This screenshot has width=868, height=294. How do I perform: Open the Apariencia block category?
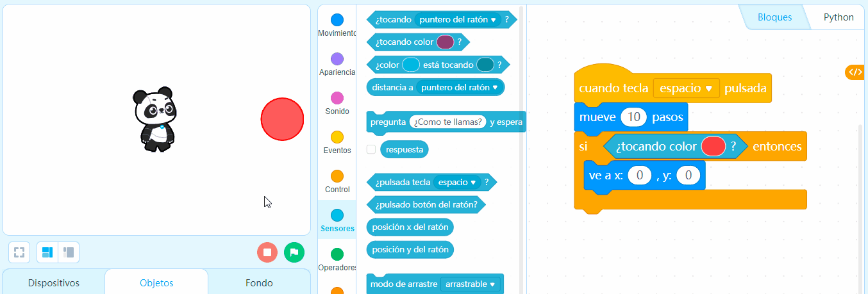tap(337, 65)
